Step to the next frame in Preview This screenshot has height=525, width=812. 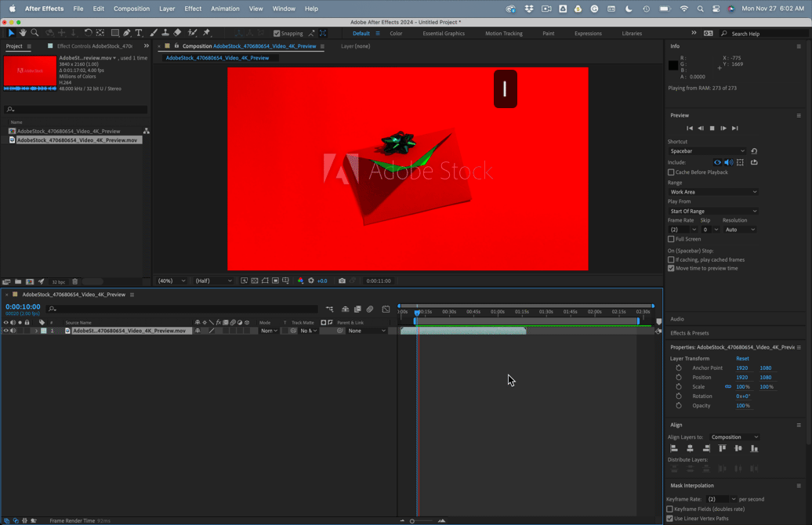point(723,129)
